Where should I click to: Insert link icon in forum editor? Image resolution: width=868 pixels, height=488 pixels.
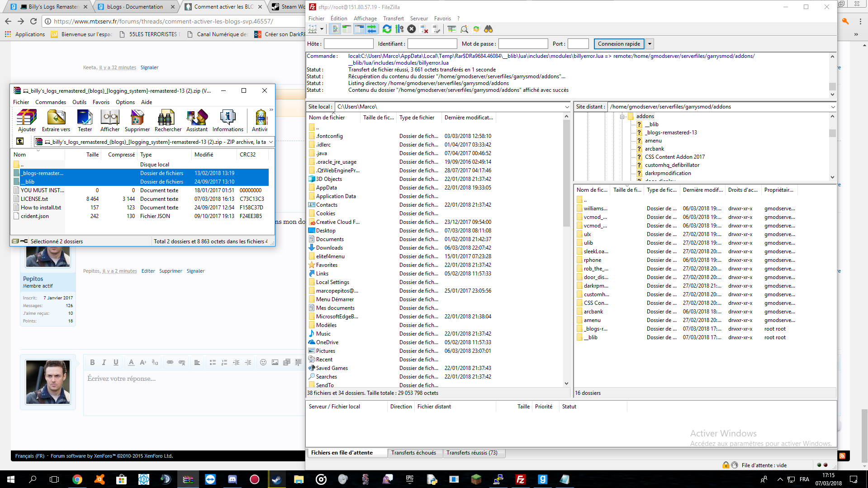pos(170,362)
